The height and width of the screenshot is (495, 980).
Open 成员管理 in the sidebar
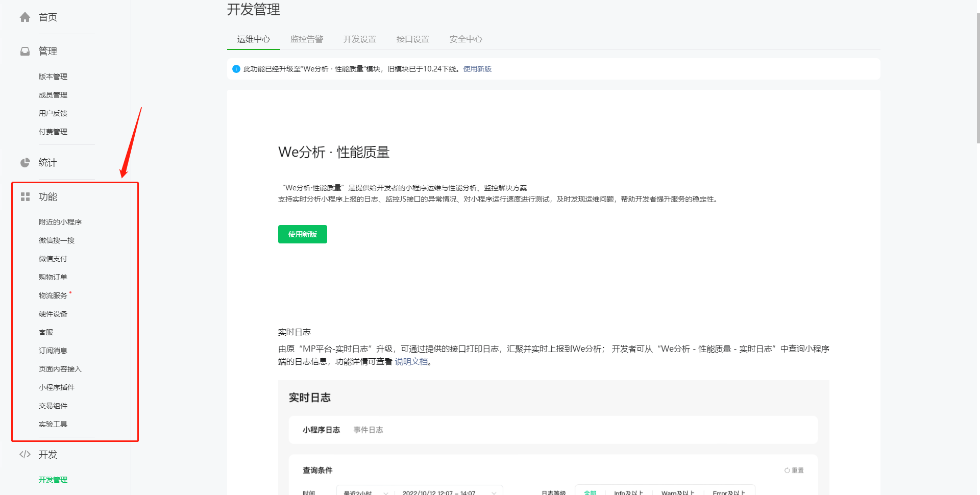53,95
